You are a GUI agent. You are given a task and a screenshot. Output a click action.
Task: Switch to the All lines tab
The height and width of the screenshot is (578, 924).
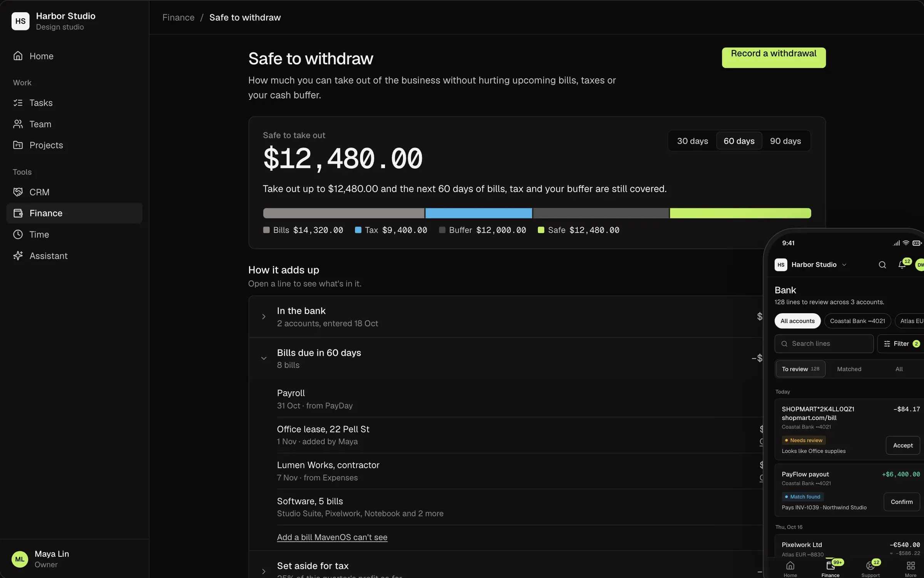899,369
